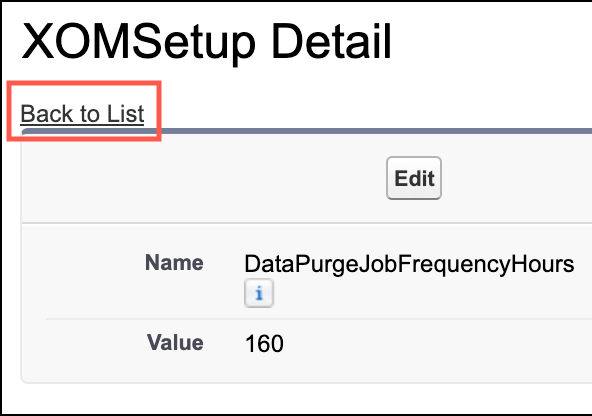Edit the DataPurgeJobFrequencyHours setting
592x416 pixels.
point(414,178)
